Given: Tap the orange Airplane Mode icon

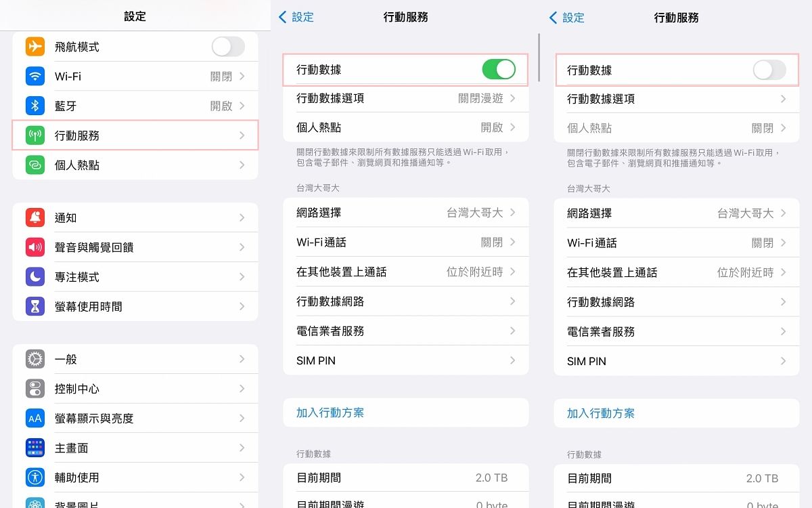Looking at the screenshot, I should pos(35,47).
